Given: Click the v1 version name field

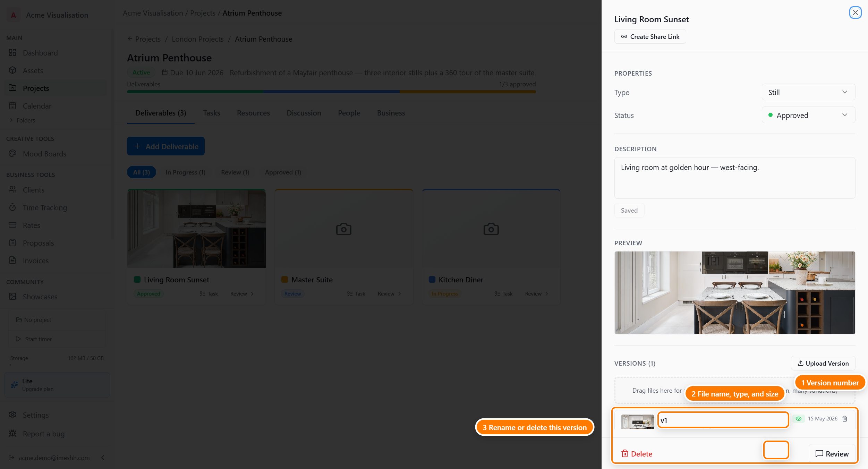Looking at the screenshot, I should pyautogui.click(x=723, y=420).
